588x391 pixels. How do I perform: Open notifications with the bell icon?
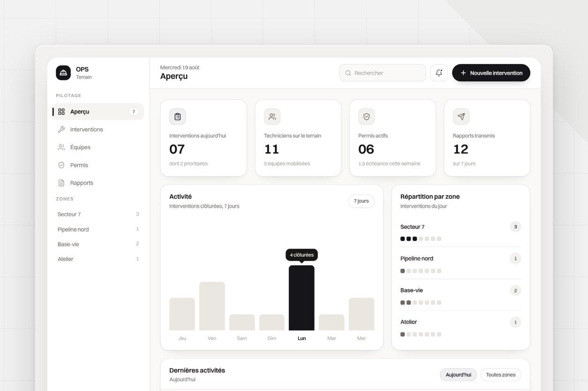click(439, 73)
